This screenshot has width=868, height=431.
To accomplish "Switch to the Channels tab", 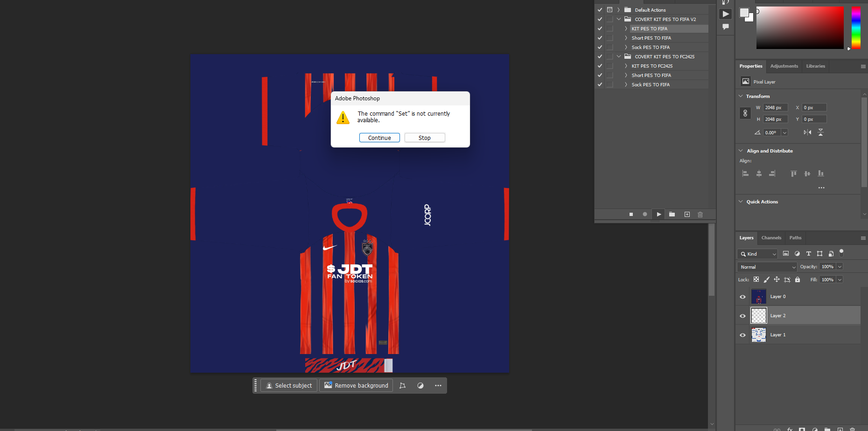I will pos(771,238).
